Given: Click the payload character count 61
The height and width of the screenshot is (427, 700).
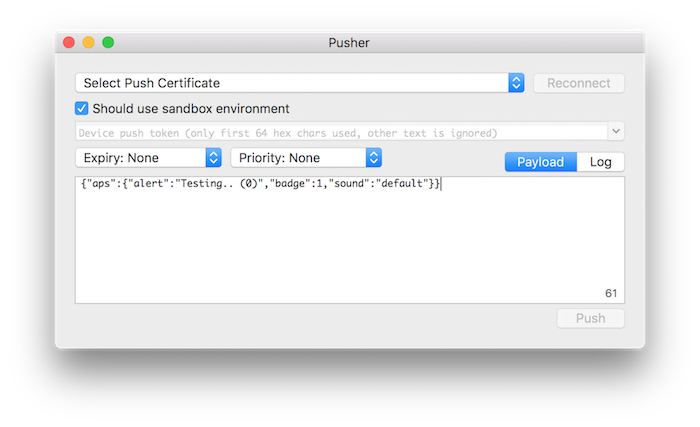Looking at the screenshot, I should (x=611, y=293).
